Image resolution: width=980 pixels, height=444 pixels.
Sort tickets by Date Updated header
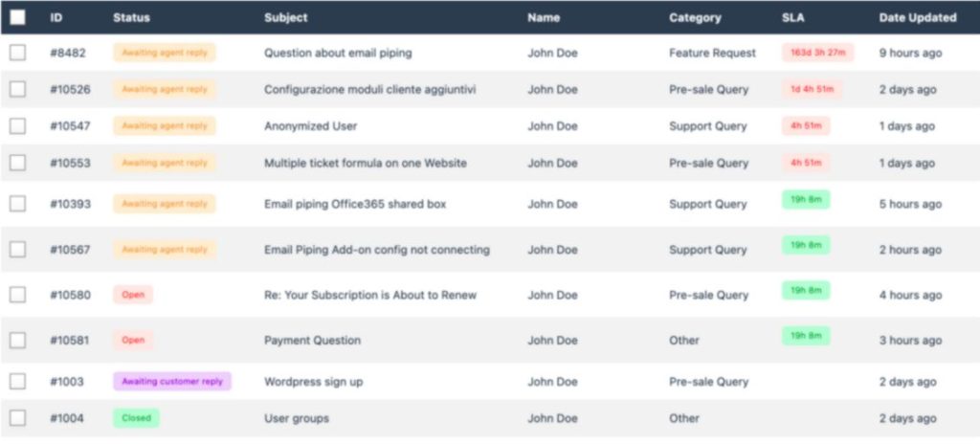tap(918, 17)
